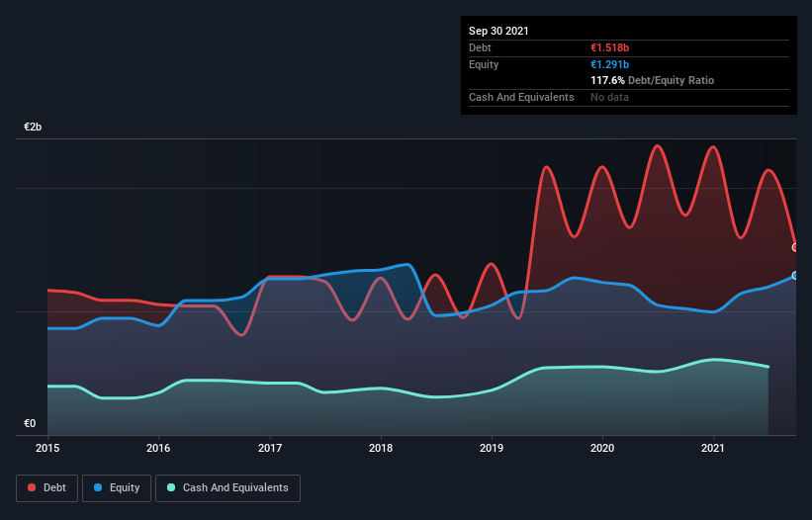
Task: Select the red Debt endpoint marker on chart
Action: coord(795,247)
